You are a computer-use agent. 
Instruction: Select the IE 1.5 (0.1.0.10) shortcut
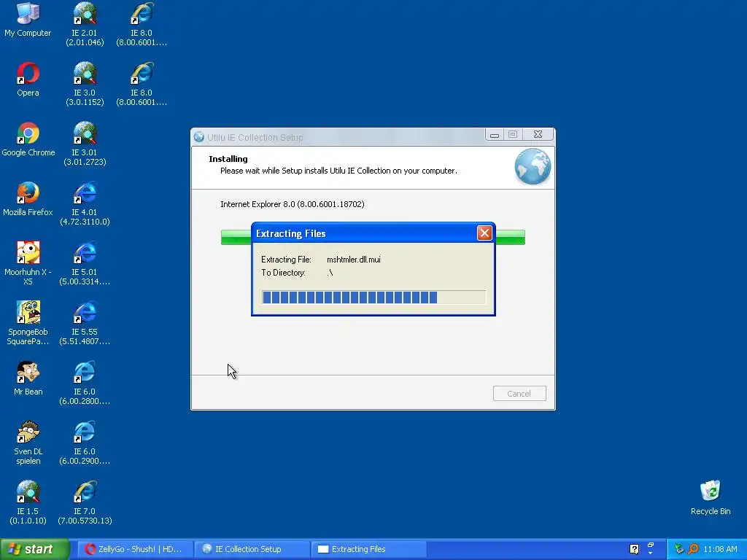click(28, 502)
